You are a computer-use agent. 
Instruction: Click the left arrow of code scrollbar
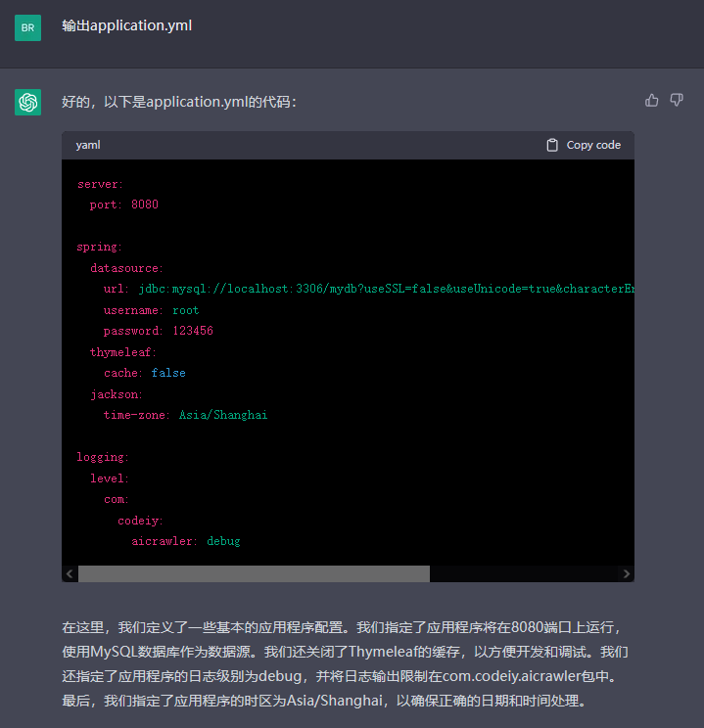70,573
